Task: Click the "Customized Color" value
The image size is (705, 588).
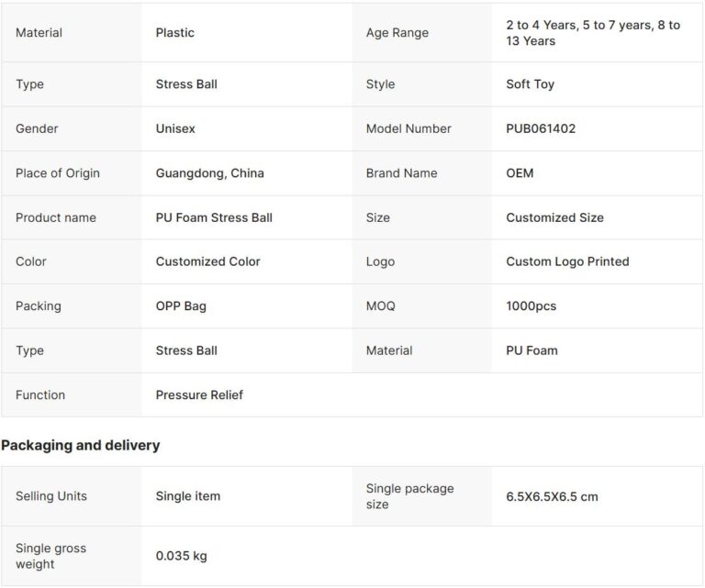Action: [x=208, y=261]
